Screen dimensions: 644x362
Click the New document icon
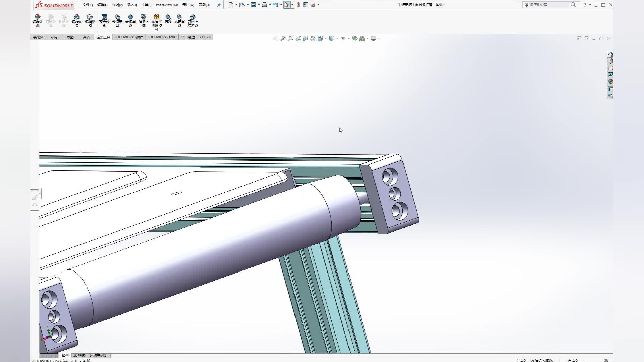click(x=231, y=5)
